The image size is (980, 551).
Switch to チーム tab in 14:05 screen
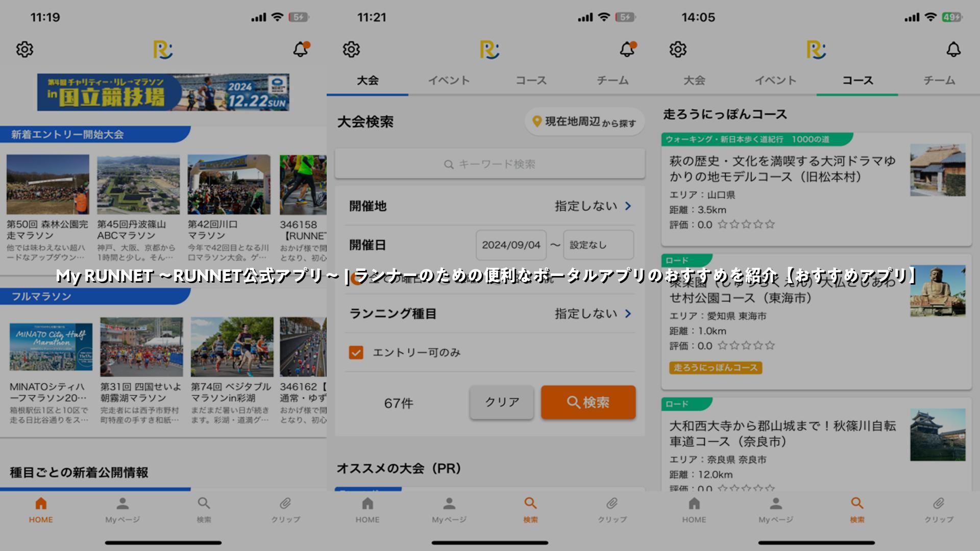939,81
